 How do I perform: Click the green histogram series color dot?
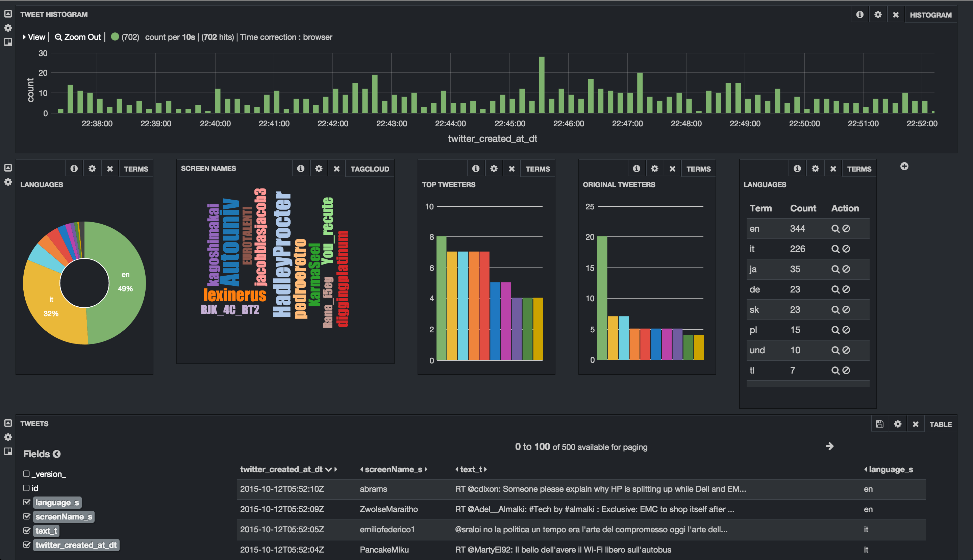(115, 36)
